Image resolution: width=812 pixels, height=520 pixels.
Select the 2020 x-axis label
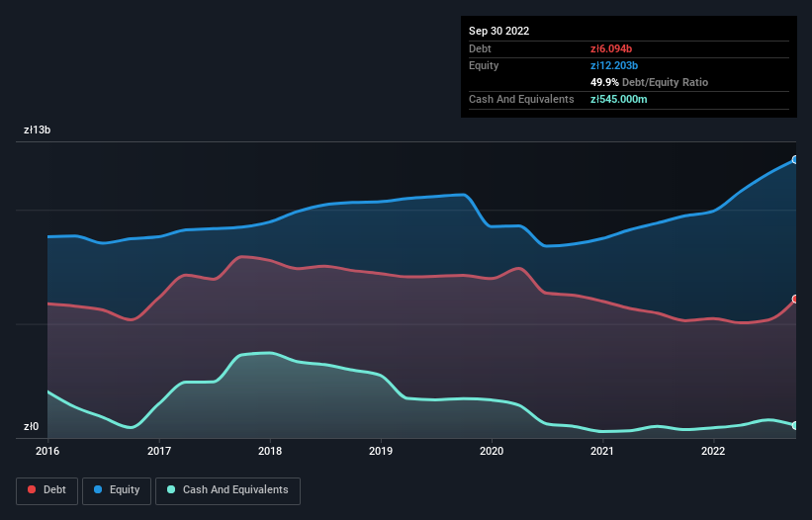492,451
